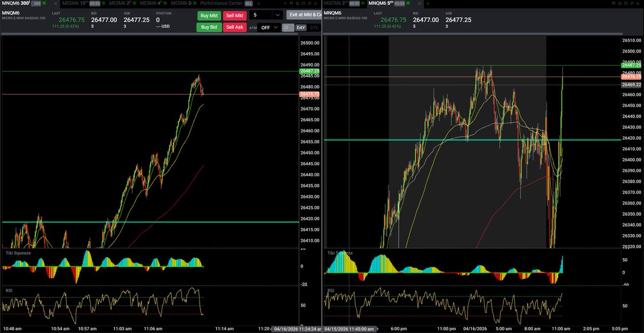
Task: Open the ATM OFF dropdown
Action: 269,27
